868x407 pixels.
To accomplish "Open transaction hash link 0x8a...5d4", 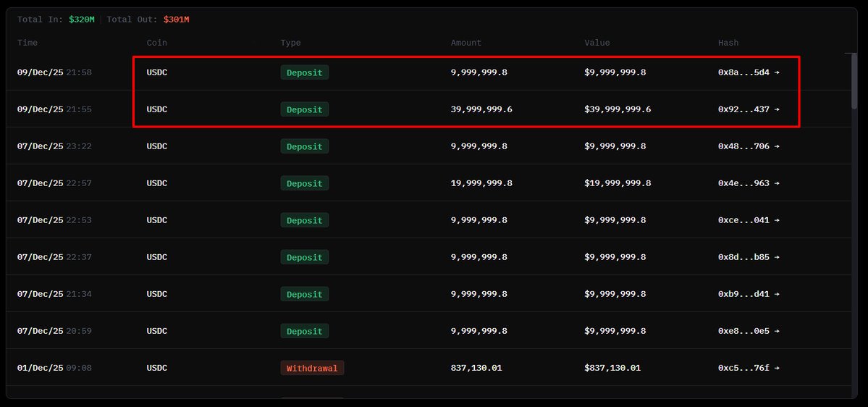I will pyautogui.click(x=749, y=72).
